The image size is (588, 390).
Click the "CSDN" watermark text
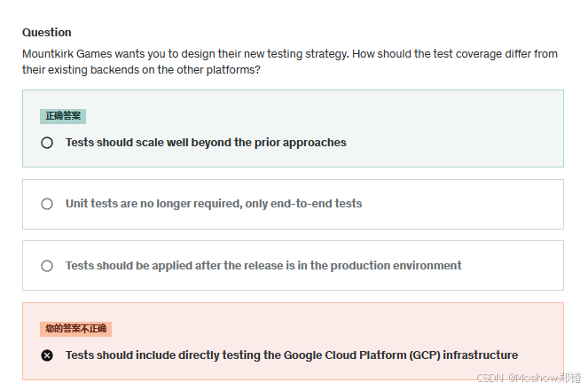[x=490, y=378]
